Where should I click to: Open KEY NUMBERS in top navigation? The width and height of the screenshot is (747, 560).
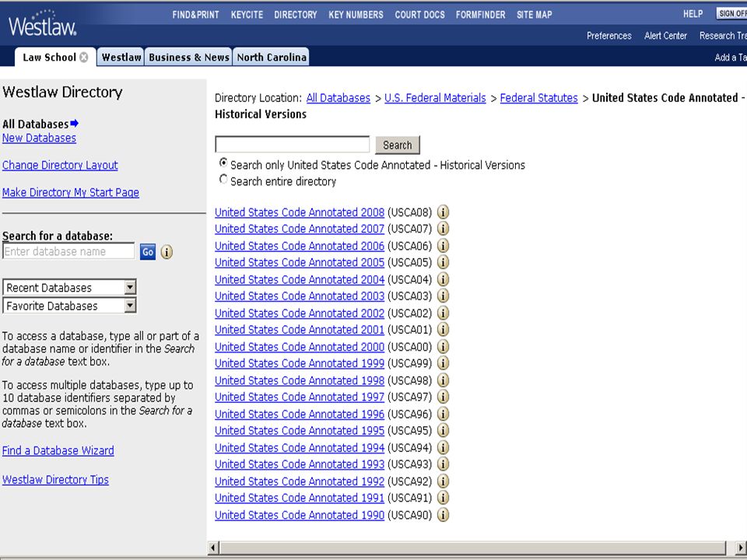[x=356, y=15]
